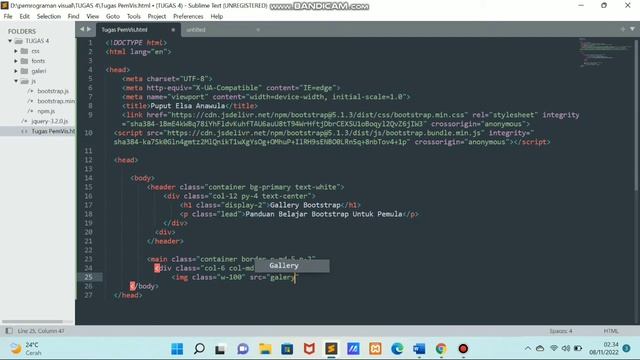Collapse the TUGAS 4 folder

click(x=10, y=41)
